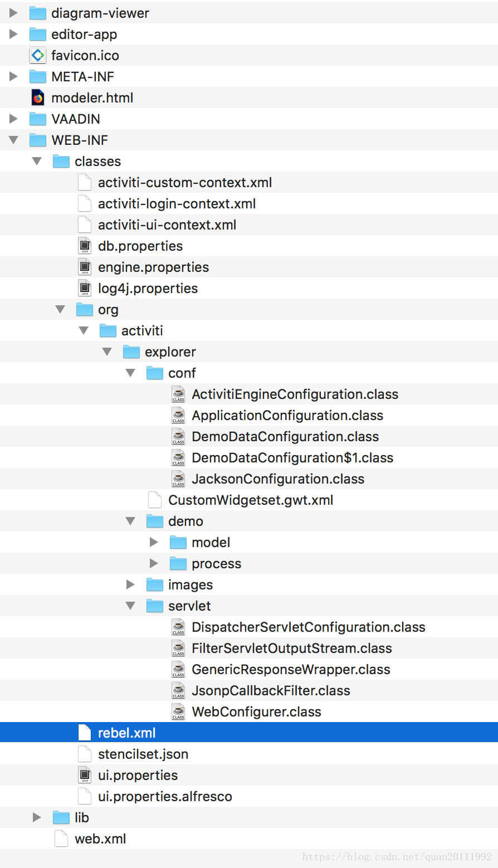
Task: Click the VAADIN folder icon
Action: click(x=38, y=119)
